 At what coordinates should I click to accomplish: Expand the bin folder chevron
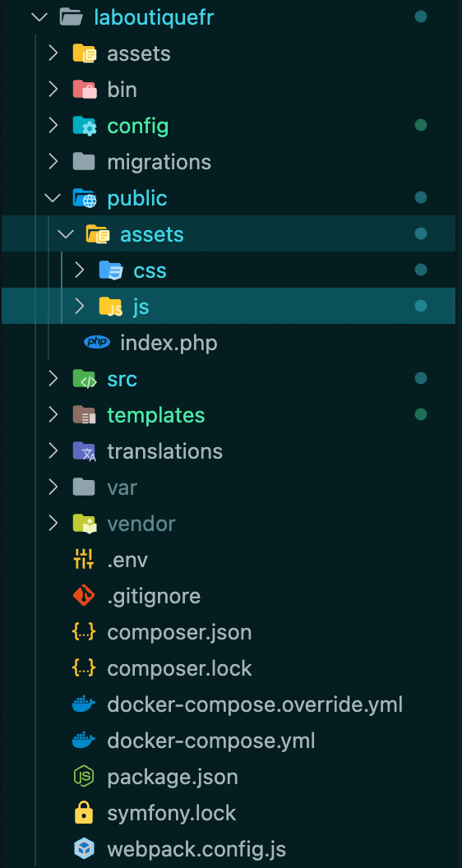[x=53, y=90]
